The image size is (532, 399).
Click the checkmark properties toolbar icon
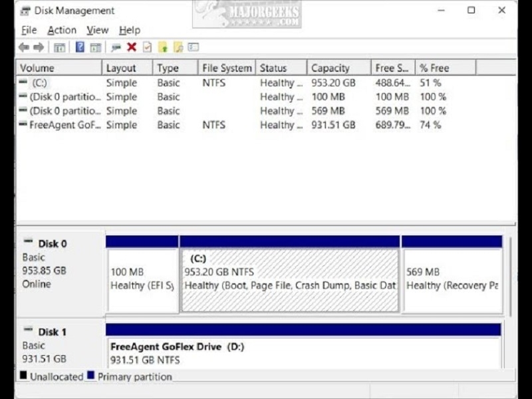click(x=147, y=47)
